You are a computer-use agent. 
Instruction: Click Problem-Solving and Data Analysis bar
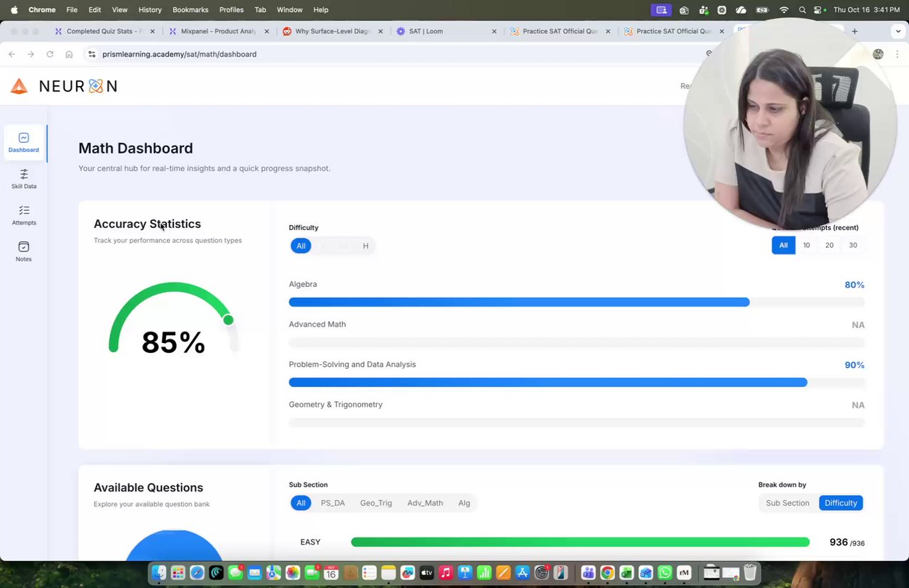(x=577, y=382)
